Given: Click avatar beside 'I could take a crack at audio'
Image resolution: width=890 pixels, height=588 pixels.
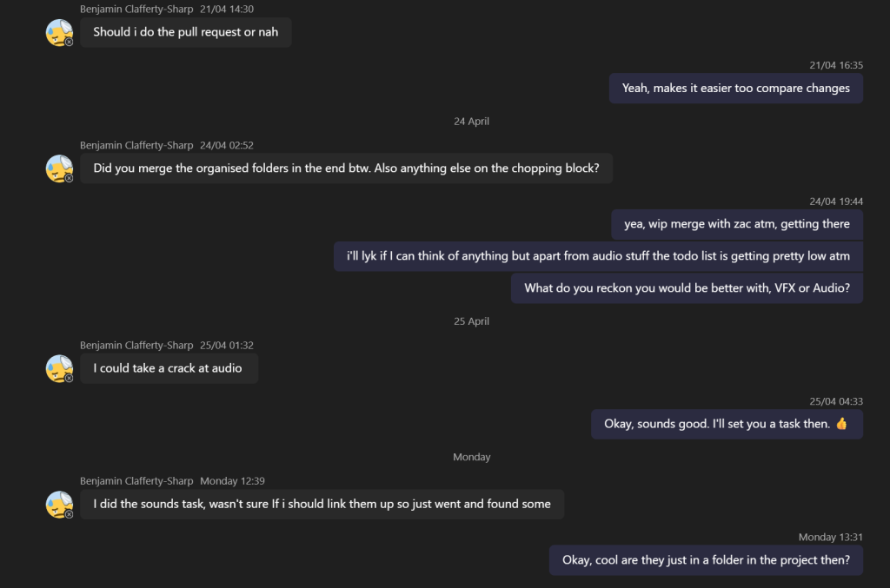Looking at the screenshot, I should [x=59, y=368].
